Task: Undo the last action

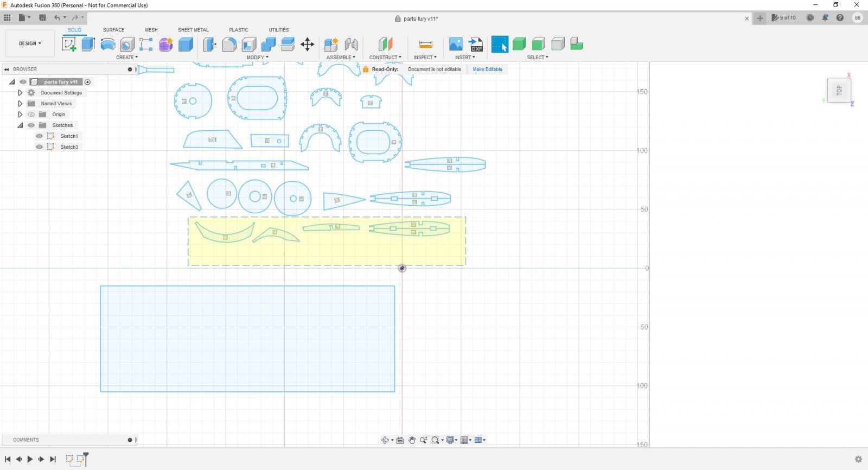Action: 57,18
